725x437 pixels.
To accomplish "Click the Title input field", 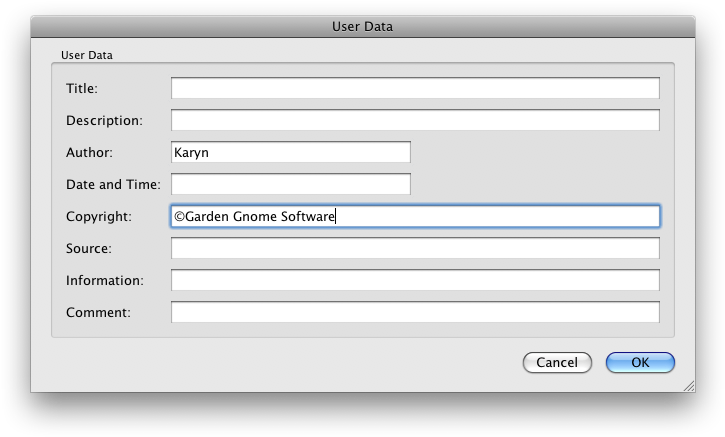I will point(415,88).
